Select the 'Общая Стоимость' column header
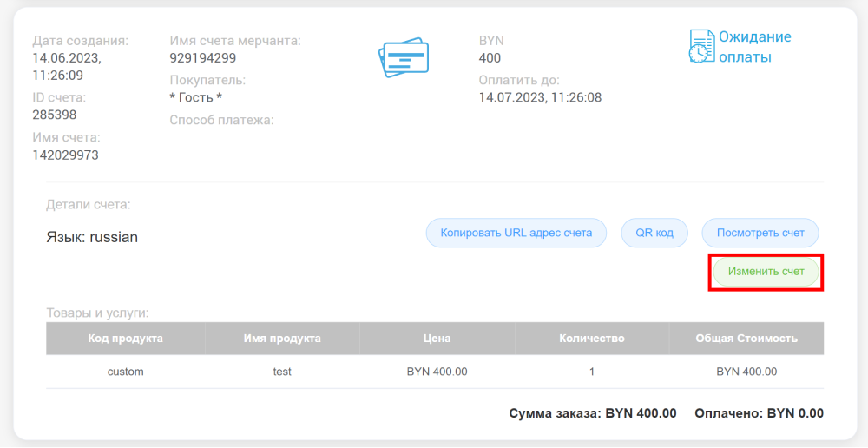The width and height of the screenshot is (868, 448). point(746,339)
